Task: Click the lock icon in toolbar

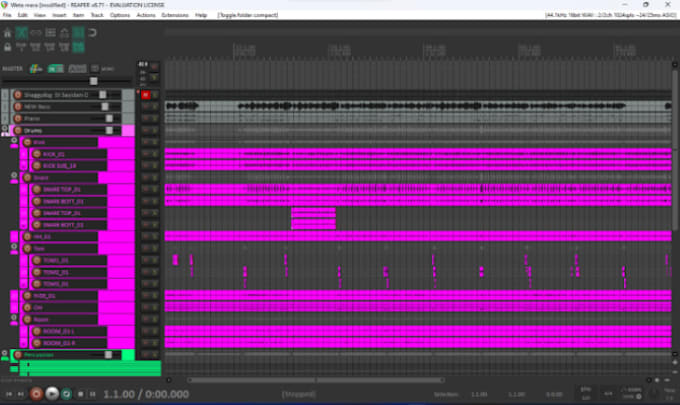Action: [x=7, y=47]
